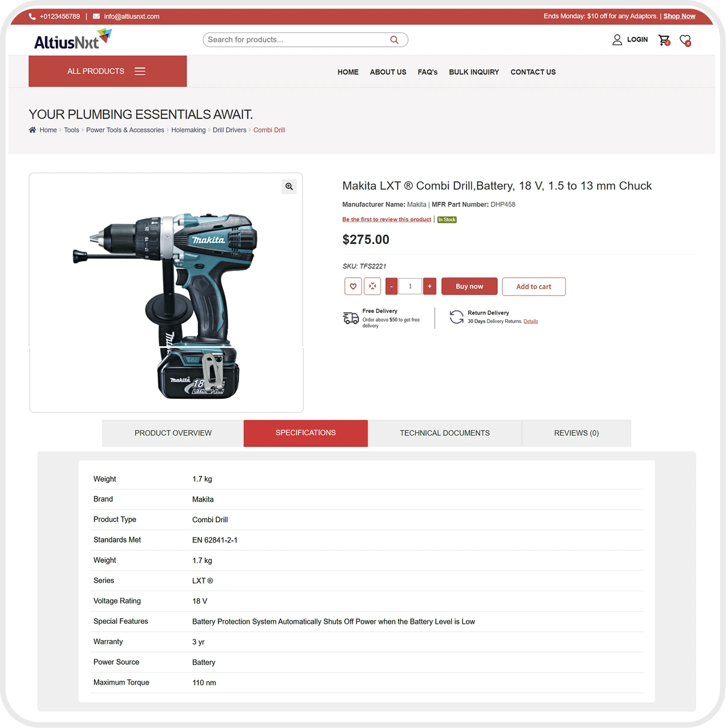Click the Maximum Torque 110 nm value
Viewport: 726px width, 728px height.
click(x=204, y=683)
